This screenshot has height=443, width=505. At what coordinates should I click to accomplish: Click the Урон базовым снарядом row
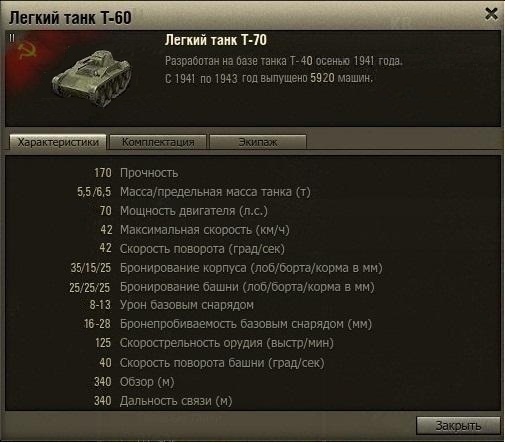pos(171,305)
